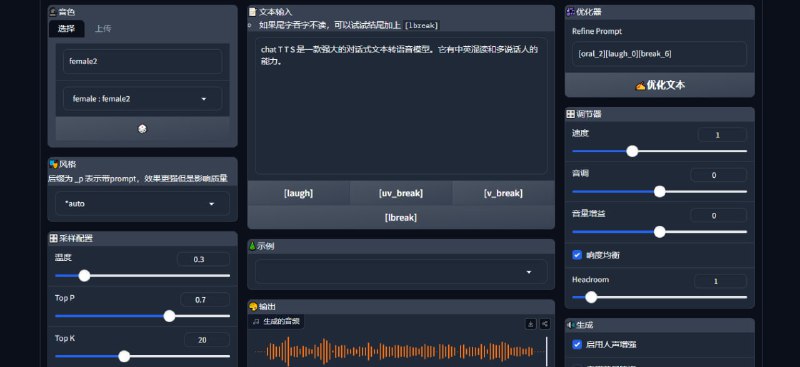
Task: Adjust the 速度 speed slider
Action: tap(660, 151)
